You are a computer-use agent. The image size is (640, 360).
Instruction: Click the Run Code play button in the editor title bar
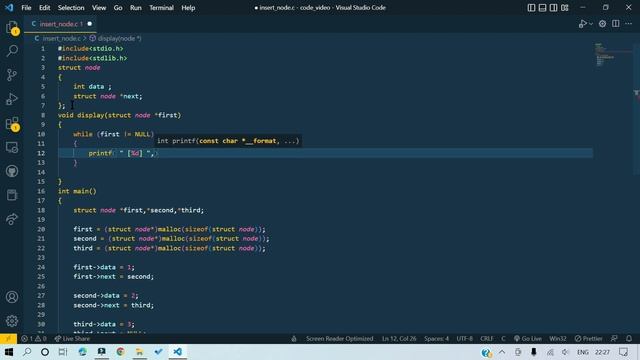pyautogui.click(x=583, y=24)
